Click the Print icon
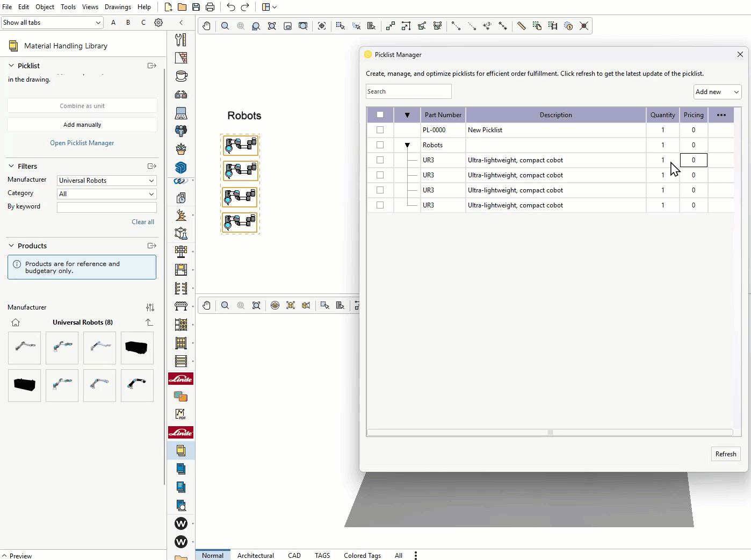The height and width of the screenshot is (560, 751). (210, 7)
